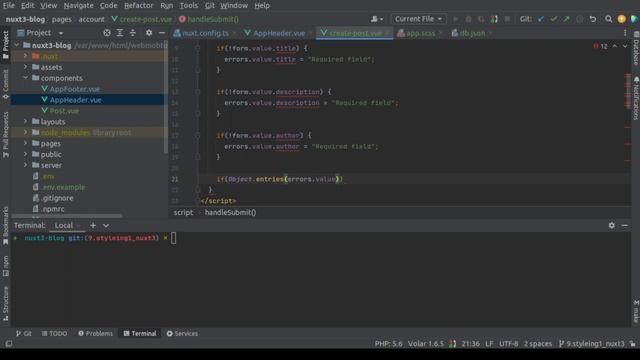Minimize the Terminal panel
This screenshot has height=360, width=640.
[624, 225]
